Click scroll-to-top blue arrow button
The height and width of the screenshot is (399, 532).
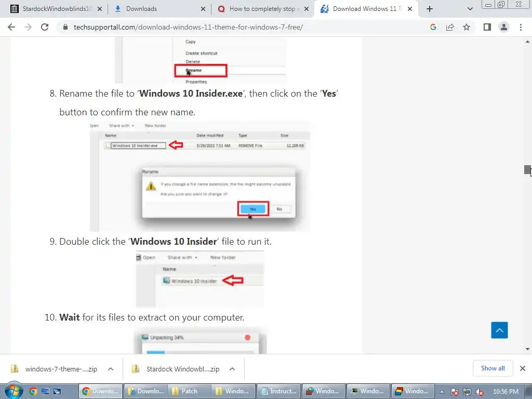(499, 330)
